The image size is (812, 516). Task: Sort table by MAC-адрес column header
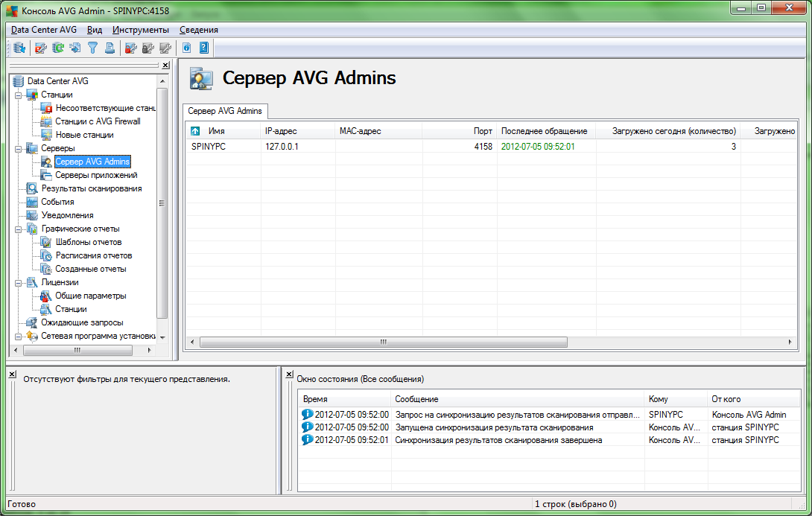[x=378, y=131]
